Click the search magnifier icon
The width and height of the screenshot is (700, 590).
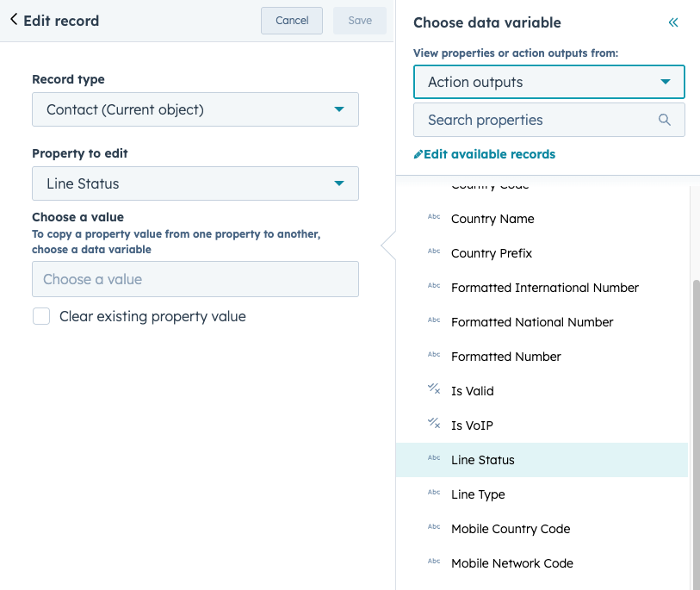point(664,121)
